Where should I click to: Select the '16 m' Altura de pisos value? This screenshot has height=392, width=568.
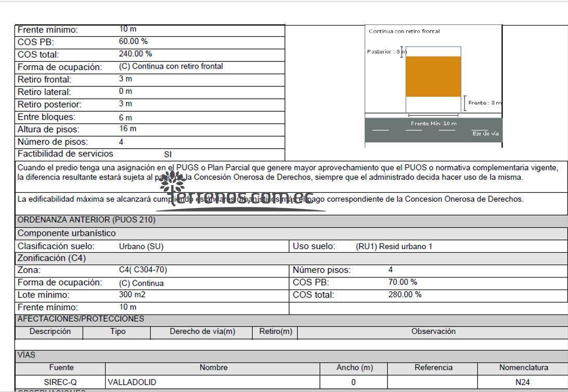click(x=127, y=128)
